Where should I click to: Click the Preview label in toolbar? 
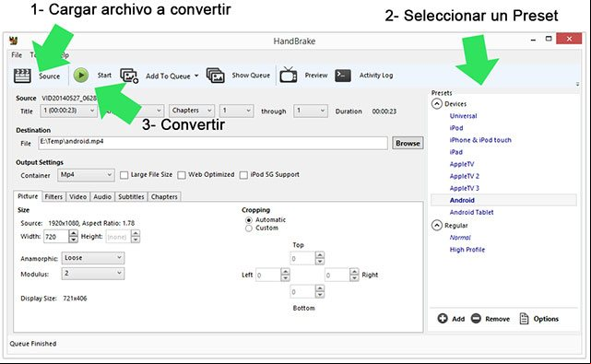coord(316,76)
